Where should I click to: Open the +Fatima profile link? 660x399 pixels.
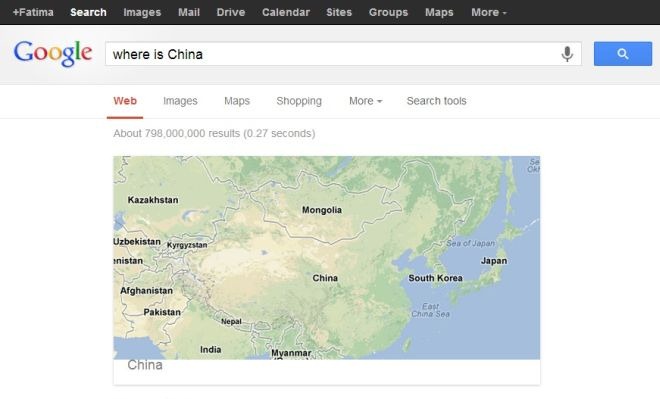33,12
